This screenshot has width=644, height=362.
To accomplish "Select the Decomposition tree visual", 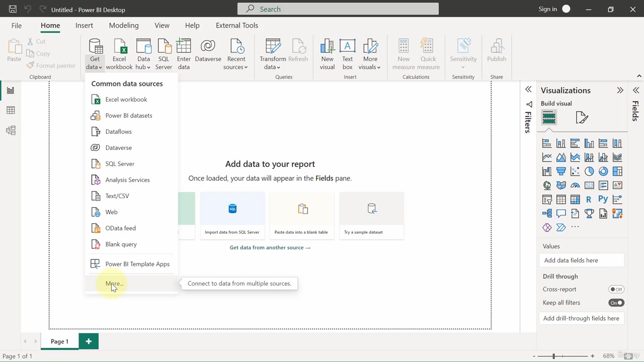I will pyautogui.click(x=547, y=214).
